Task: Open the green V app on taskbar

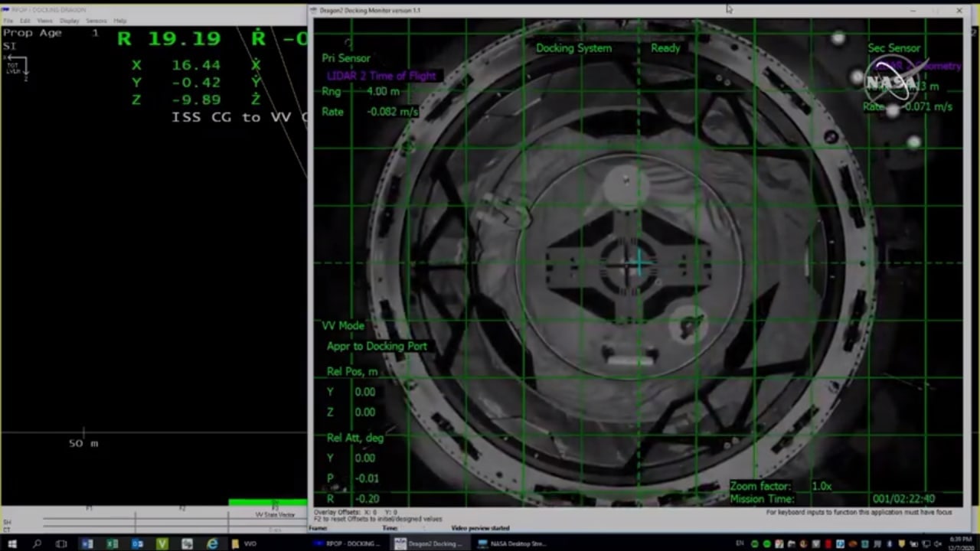Action: point(162,544)
